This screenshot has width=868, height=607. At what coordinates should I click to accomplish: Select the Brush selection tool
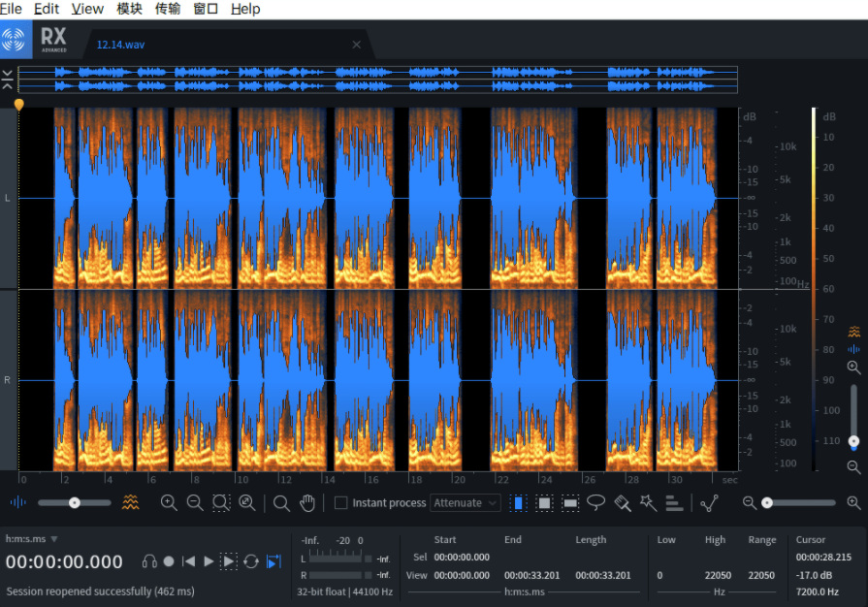[623, 502]
